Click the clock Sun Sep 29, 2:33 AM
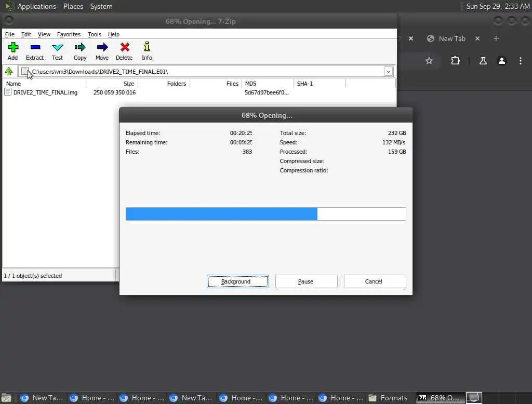This screenshot has height=404, width=532. [x=498, y=6]
